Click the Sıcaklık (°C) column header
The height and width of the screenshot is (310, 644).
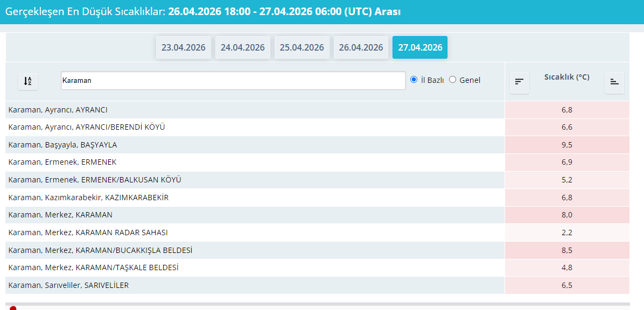click(566, 77)
